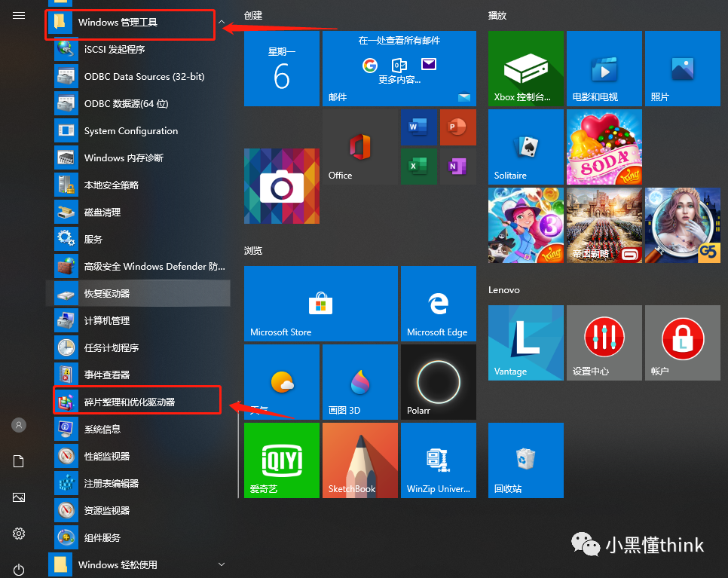This screenshot has width=728, height=578.
Task: Launch the Lenovo Vantage tile
Action: click(526, 343)
